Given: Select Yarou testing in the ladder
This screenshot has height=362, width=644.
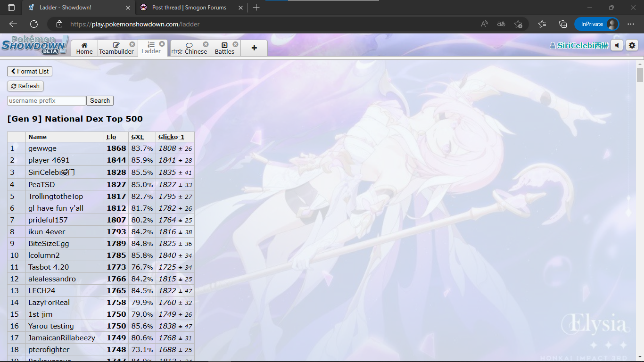Looking at the screenshot, I should coord(51,326).
